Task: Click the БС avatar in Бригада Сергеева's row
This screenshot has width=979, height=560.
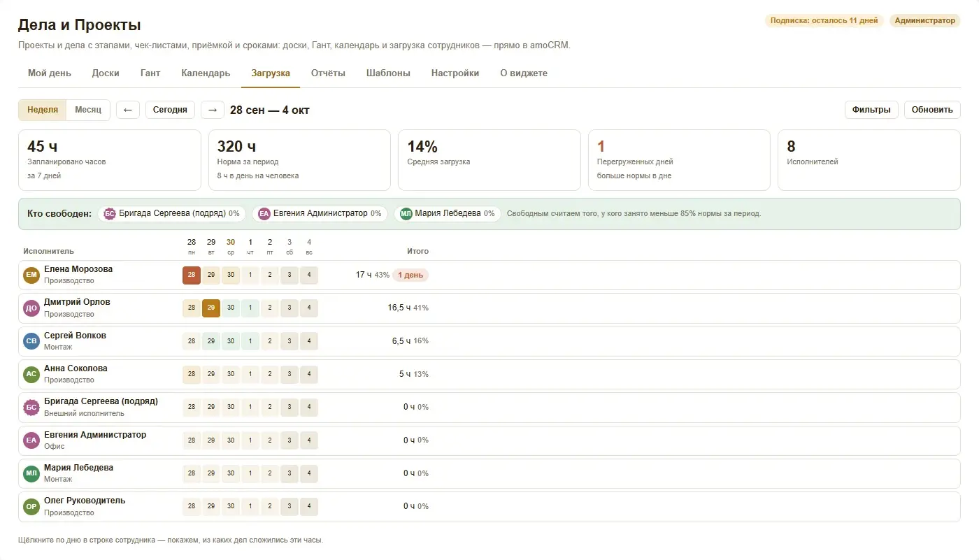Action: (31, 408)
